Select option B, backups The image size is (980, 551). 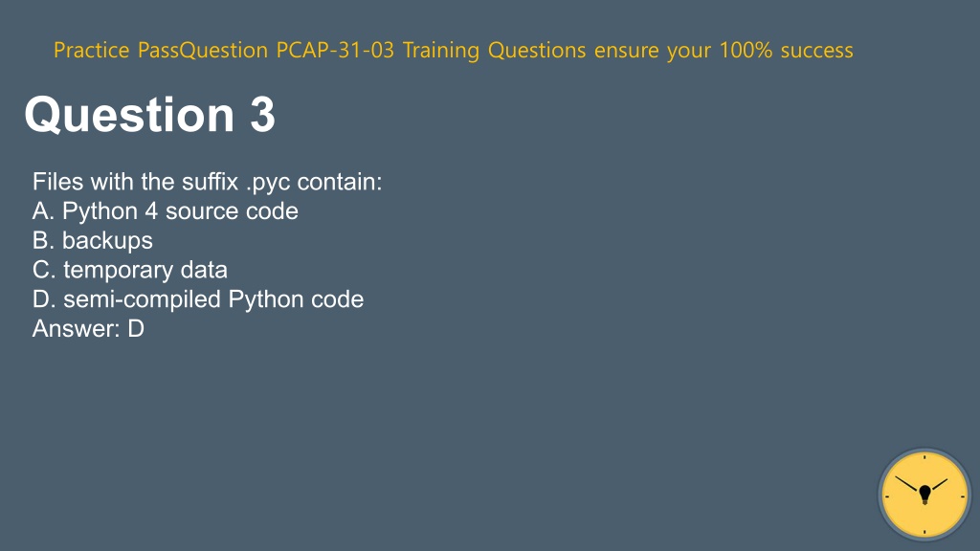pos(93,240)
